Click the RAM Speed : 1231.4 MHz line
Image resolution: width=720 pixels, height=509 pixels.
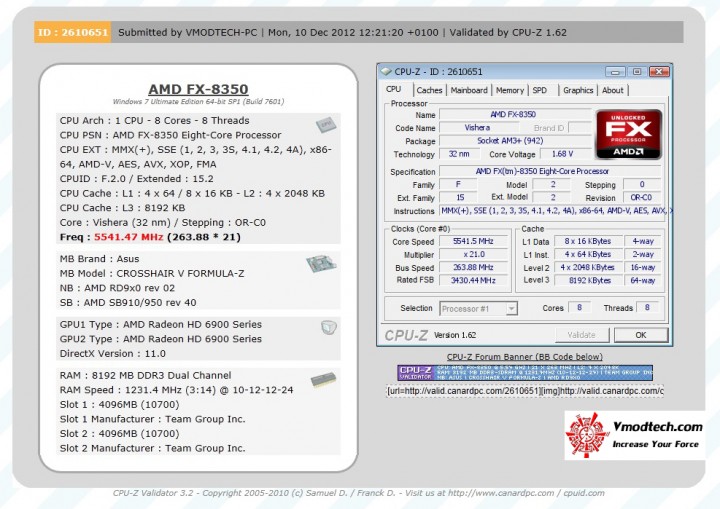point(176,390)
